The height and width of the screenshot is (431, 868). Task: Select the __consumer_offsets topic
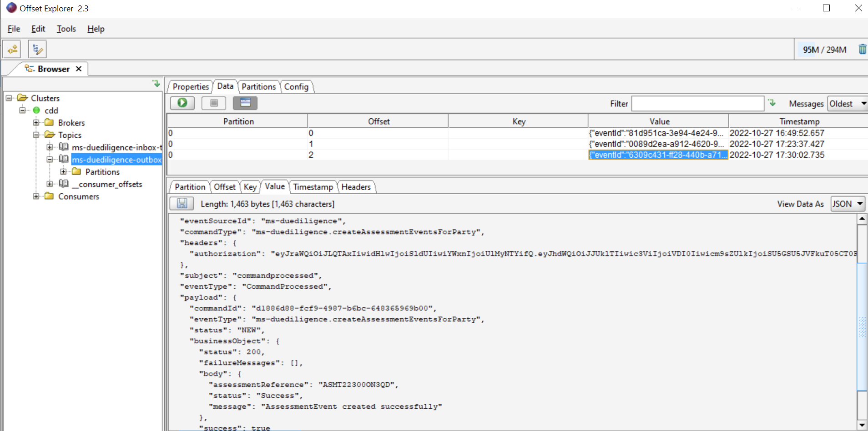(110, 184)
